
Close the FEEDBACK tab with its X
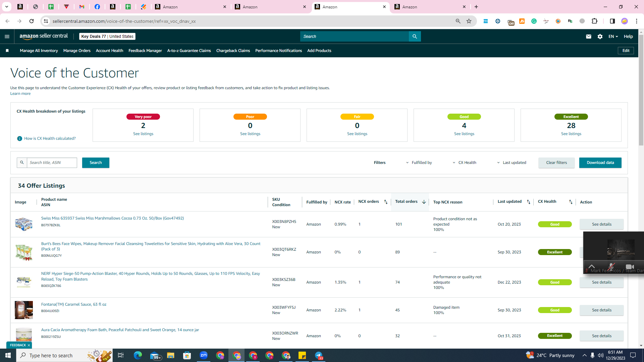(x=29, y=345)
